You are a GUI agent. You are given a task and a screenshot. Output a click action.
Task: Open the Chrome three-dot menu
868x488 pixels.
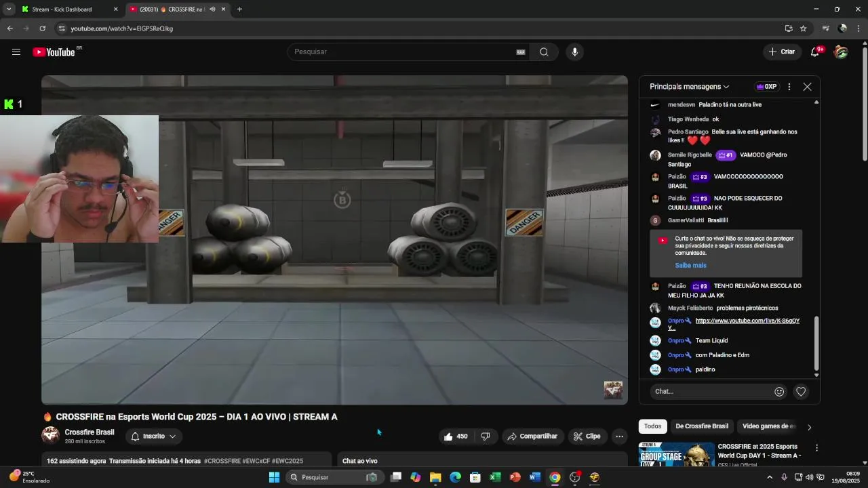point(859,28)
